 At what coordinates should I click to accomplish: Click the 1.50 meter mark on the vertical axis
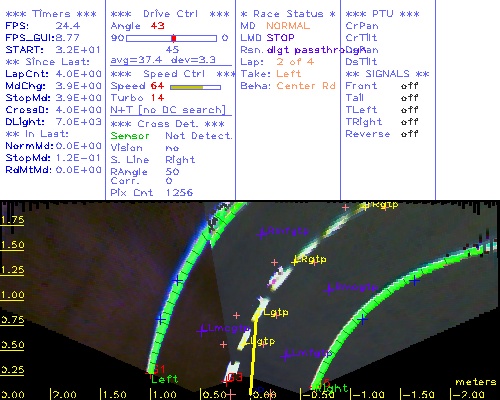pos(13,245)
